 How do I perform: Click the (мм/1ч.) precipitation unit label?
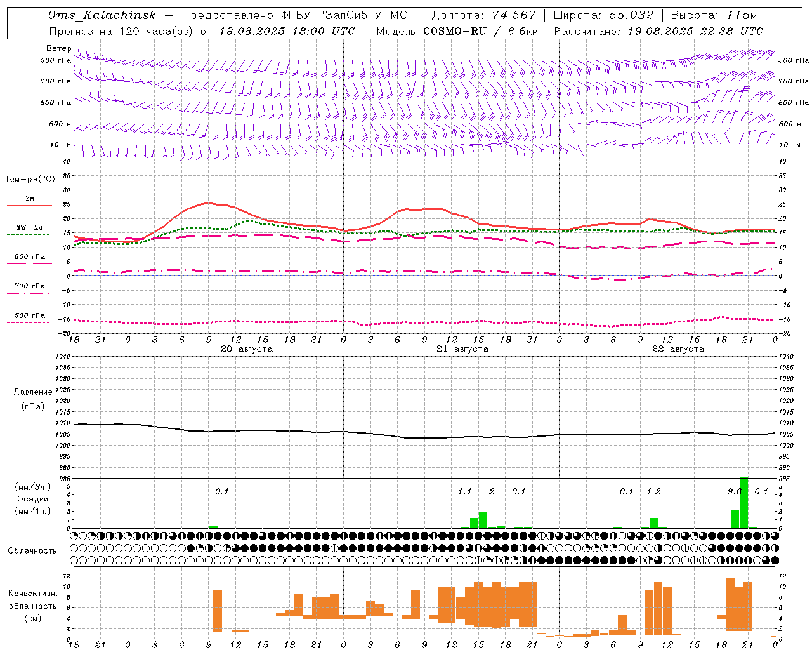coord(33,511)
